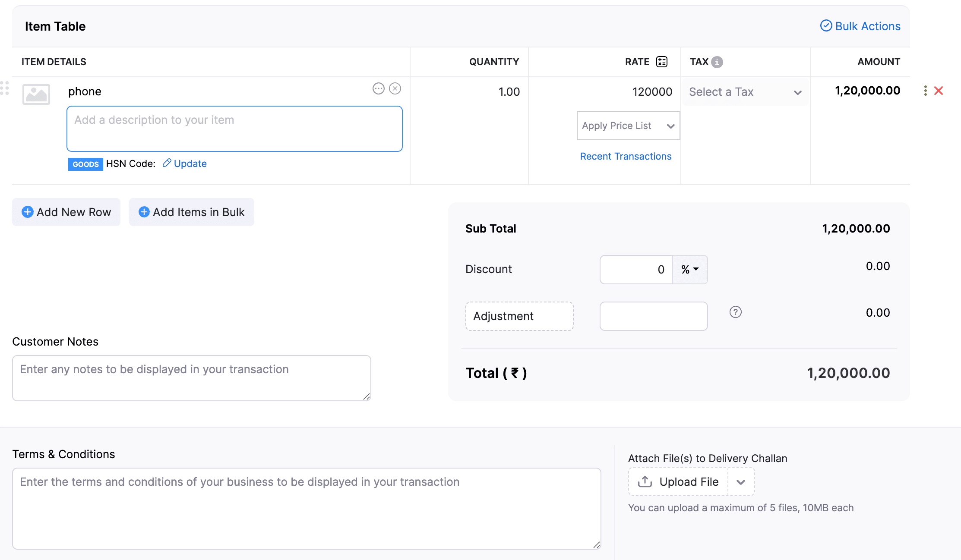Click the Bulk Actions checkmark icon
Image resolution: width=961 pixels, height=560 pixels.
point(826,26)
